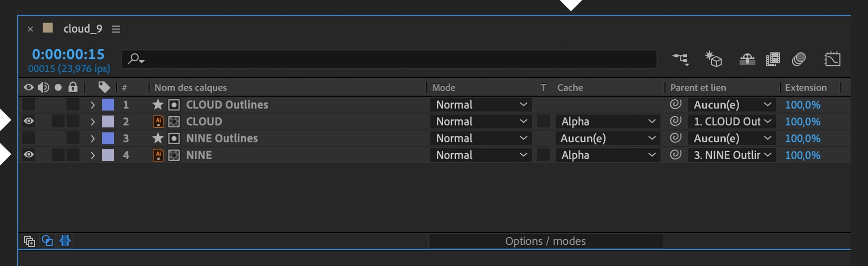868x266 pixels.
Task: Toggle the Transfer Controls pane icon
Action: click(47, 240)
